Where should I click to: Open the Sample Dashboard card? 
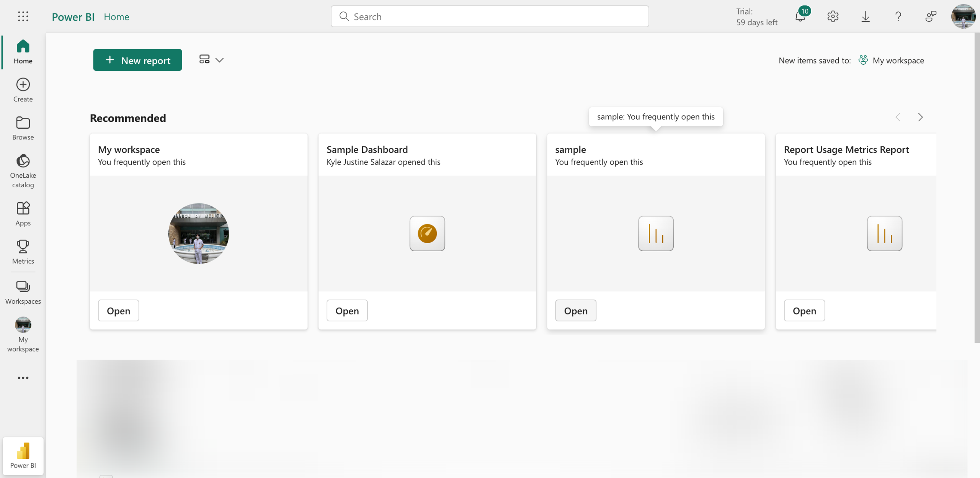pos(347,311)
